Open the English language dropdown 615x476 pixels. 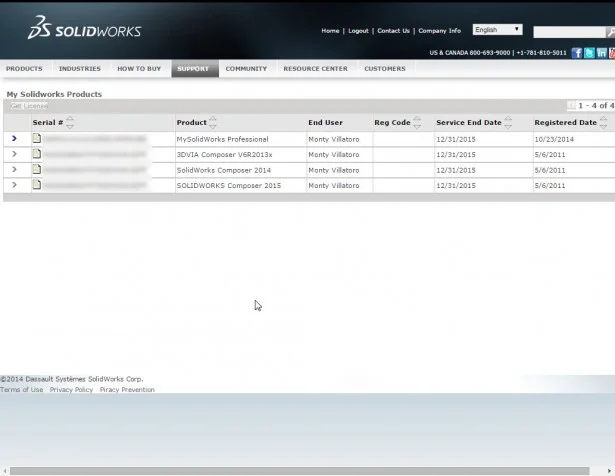pyautogui.click(x=497, y=30)
